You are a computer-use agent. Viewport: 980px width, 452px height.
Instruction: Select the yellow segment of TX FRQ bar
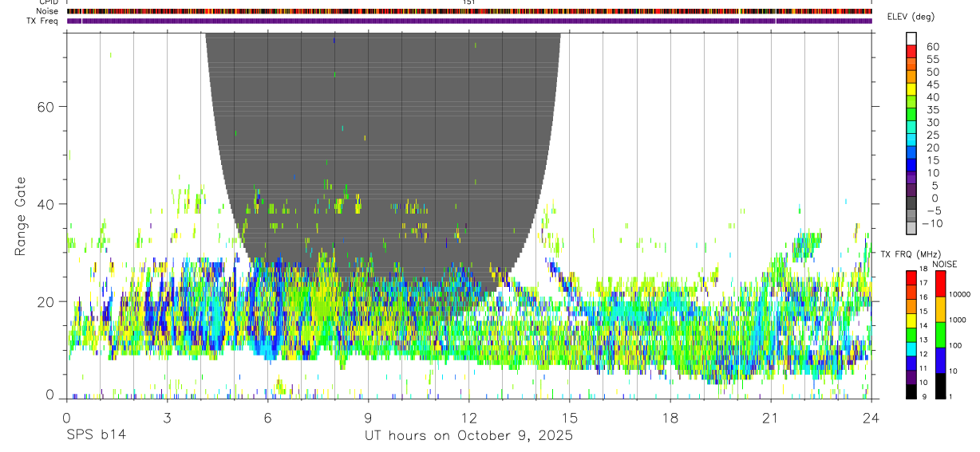point(911,320)
